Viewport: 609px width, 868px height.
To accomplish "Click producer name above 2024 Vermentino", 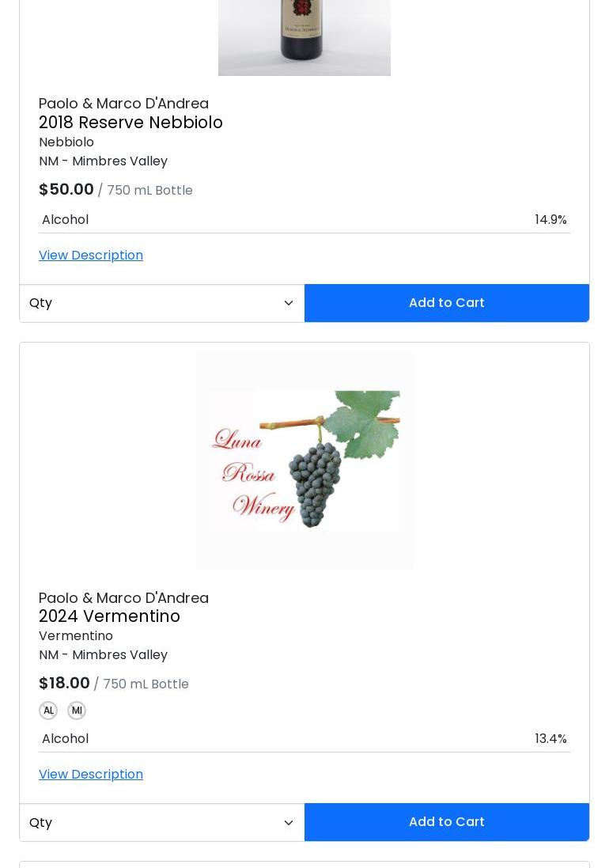I will (123, 598).
